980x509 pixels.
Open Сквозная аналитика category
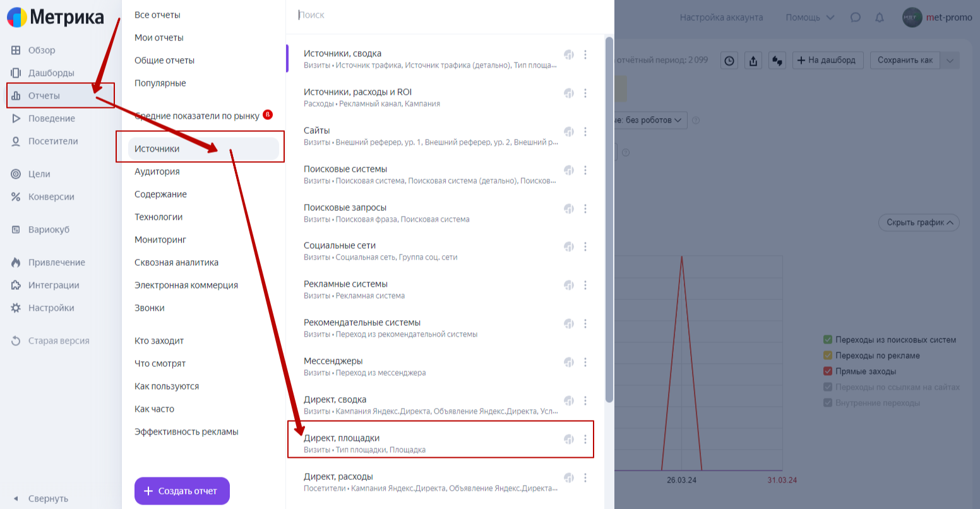click(x=177, y=262)
